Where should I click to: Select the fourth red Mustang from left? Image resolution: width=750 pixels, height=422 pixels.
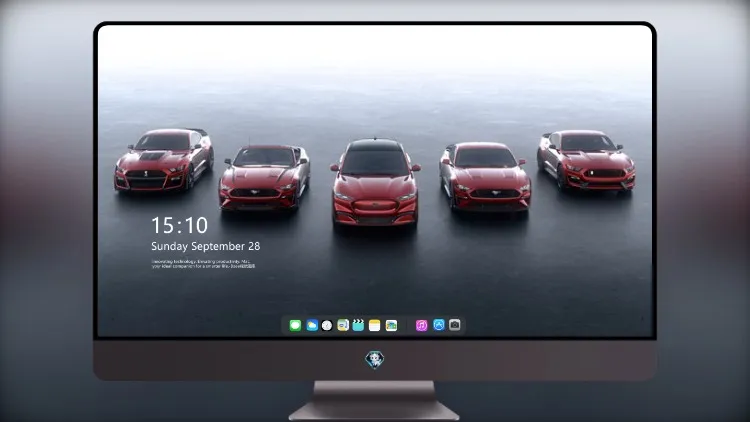coord(485,176)
